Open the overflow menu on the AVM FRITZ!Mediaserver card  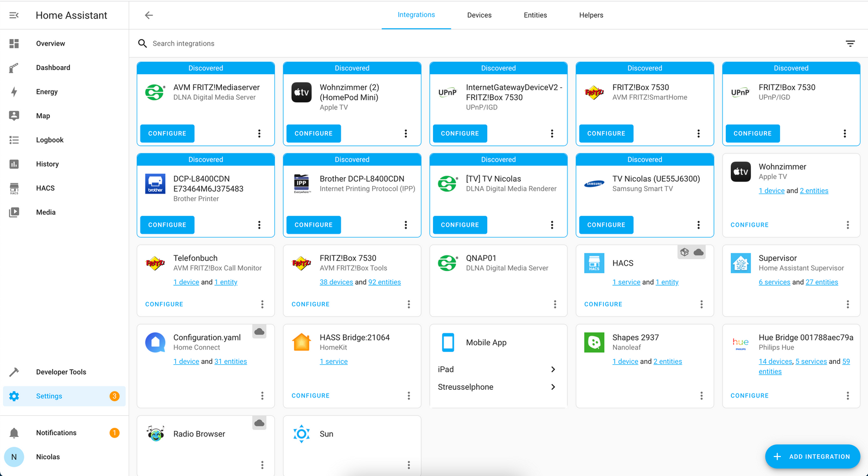(259, 133)
